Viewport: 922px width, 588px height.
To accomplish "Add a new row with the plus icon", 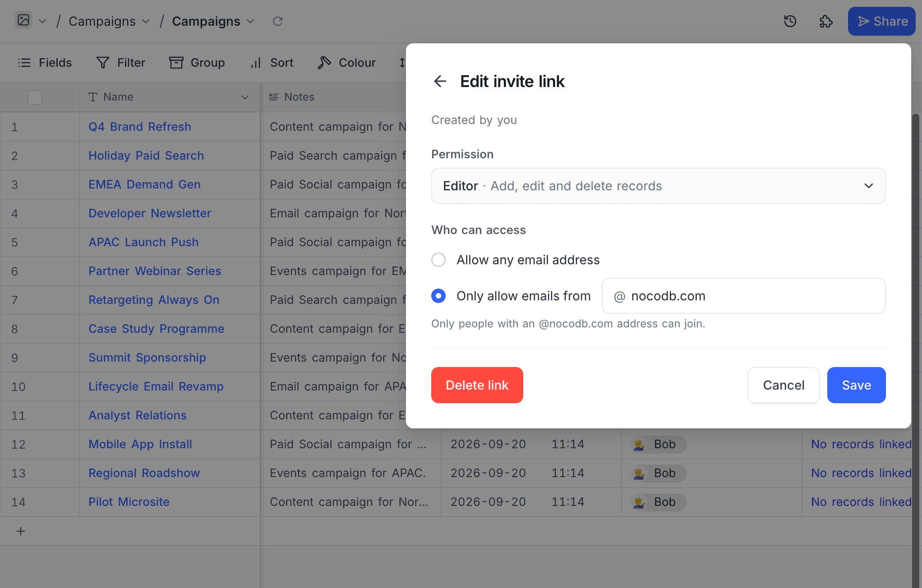I will 21,531.
